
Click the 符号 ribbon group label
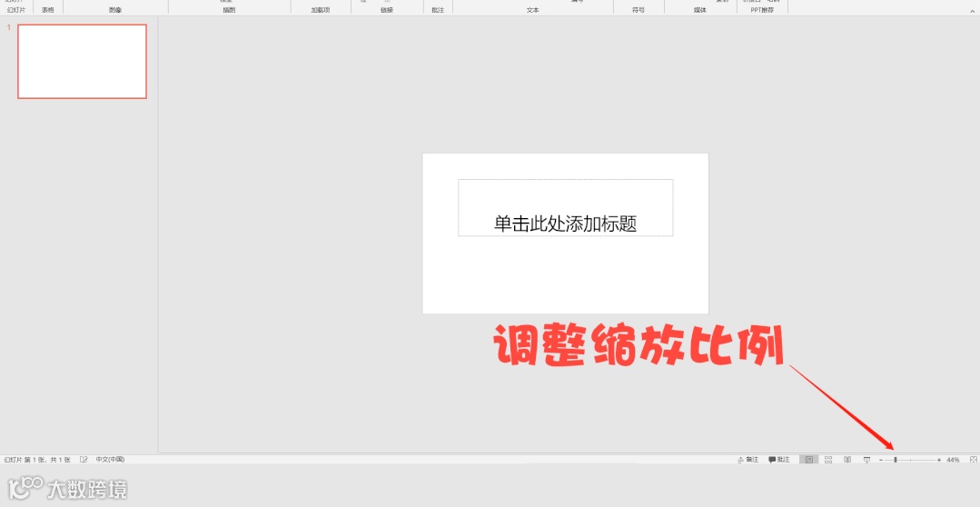click(x=638, y=10)
